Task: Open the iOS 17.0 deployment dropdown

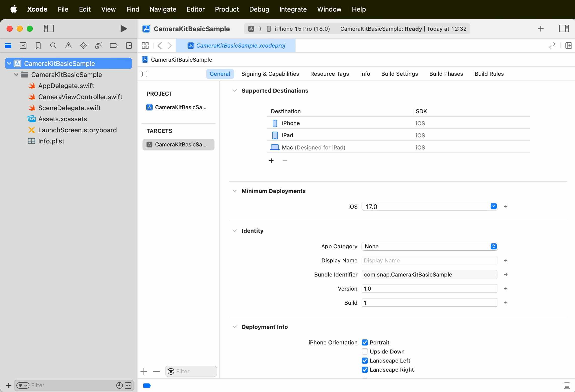Action: point(493,206)
